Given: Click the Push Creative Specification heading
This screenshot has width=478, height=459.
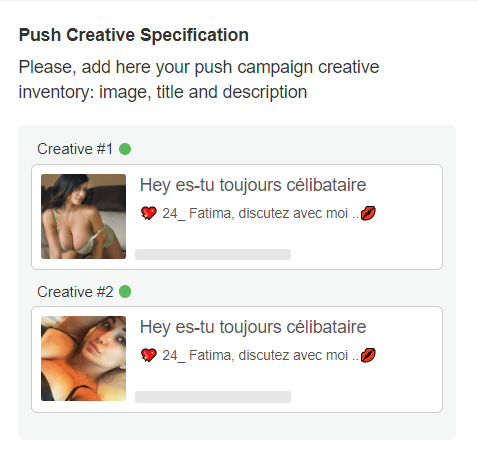Looking at the screenshot, I should click(134, 35).
